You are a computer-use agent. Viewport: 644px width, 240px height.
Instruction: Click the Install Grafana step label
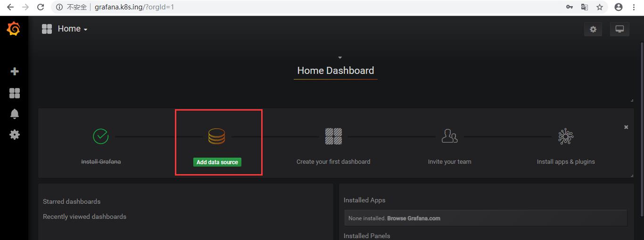(x=101, y=162)
